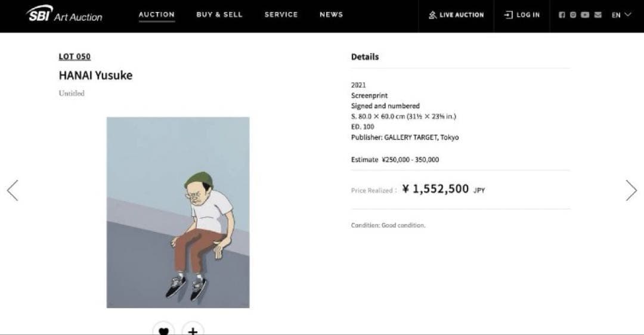Open the NEWS menu item
The height and width of the screenshot is (335, 644).
tap(331, 15)
